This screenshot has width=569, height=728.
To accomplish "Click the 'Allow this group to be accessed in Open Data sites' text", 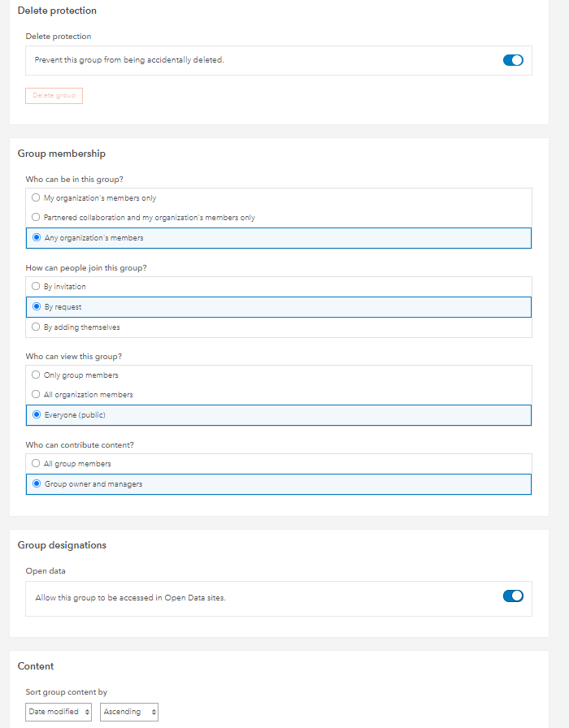I will pyautogui.click(x=130, y=598).
